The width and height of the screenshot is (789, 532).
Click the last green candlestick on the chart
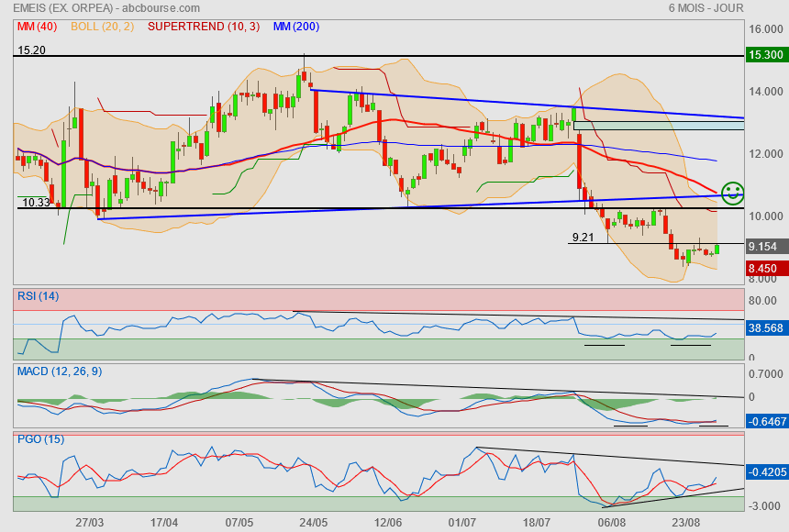[717, 249]
